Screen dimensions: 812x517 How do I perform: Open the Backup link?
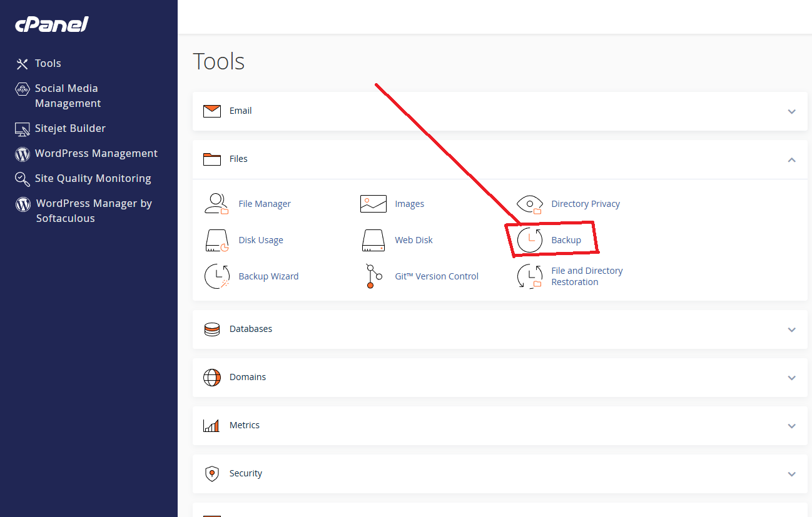point(566,240)
